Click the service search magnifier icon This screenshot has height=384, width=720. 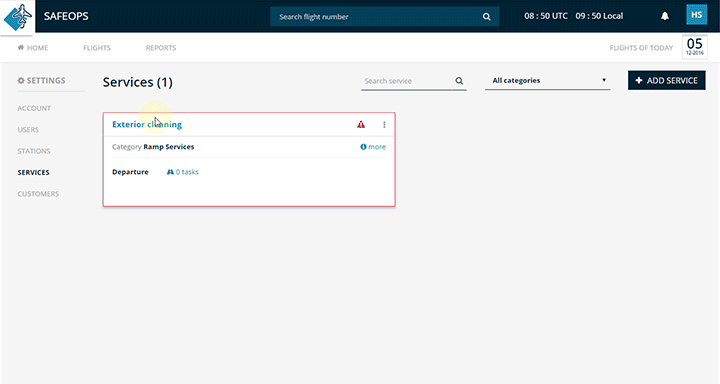[459, 81]
